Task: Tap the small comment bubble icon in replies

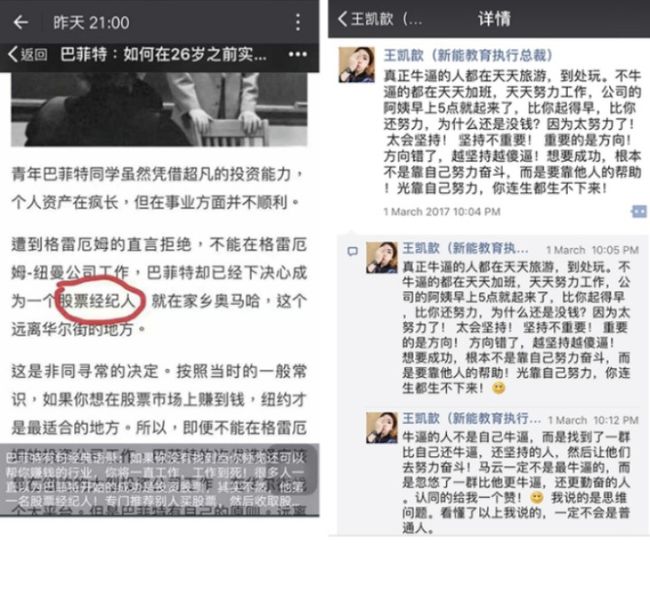Action: click(x=352, y=251)
